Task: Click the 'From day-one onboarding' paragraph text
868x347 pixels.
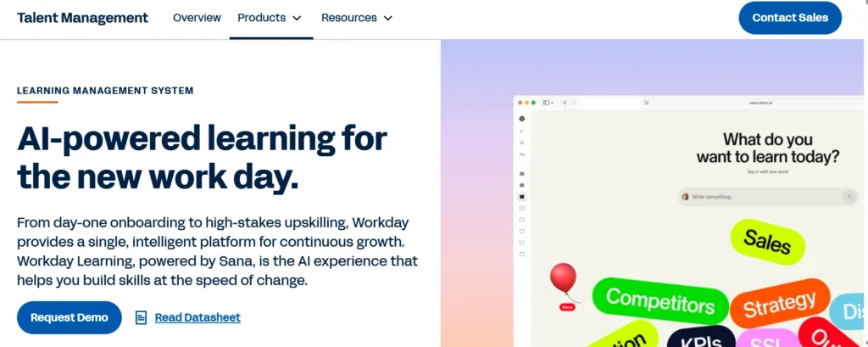Action: (x=217, y=252)
